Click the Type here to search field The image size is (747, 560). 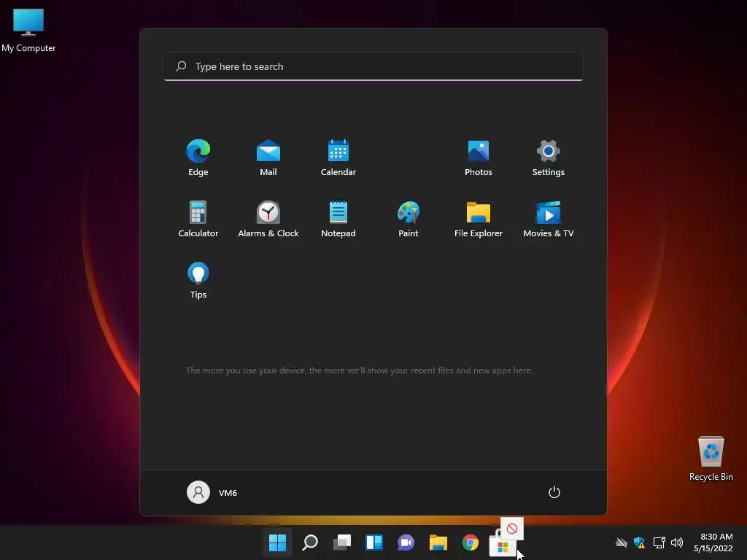[x=373, y=66]
